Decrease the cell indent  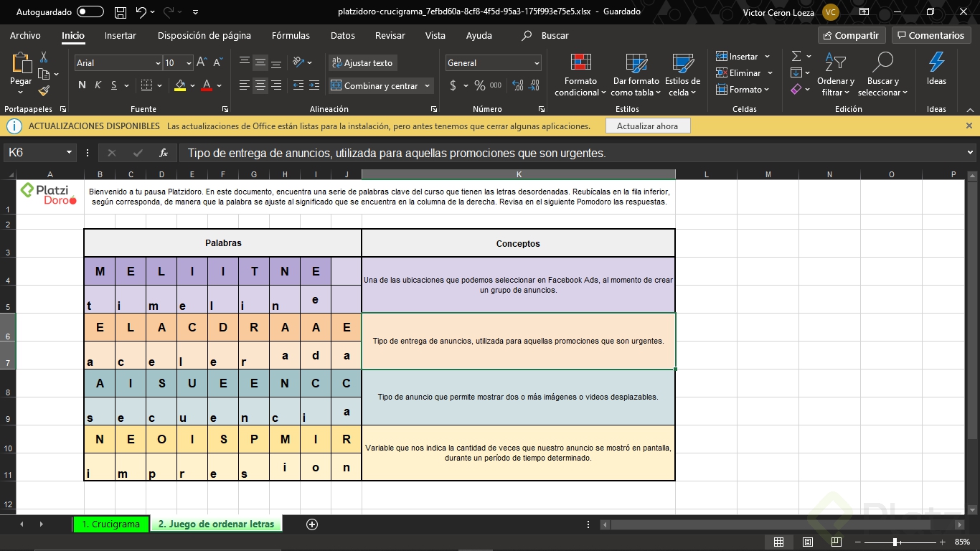tap(298, 85)
